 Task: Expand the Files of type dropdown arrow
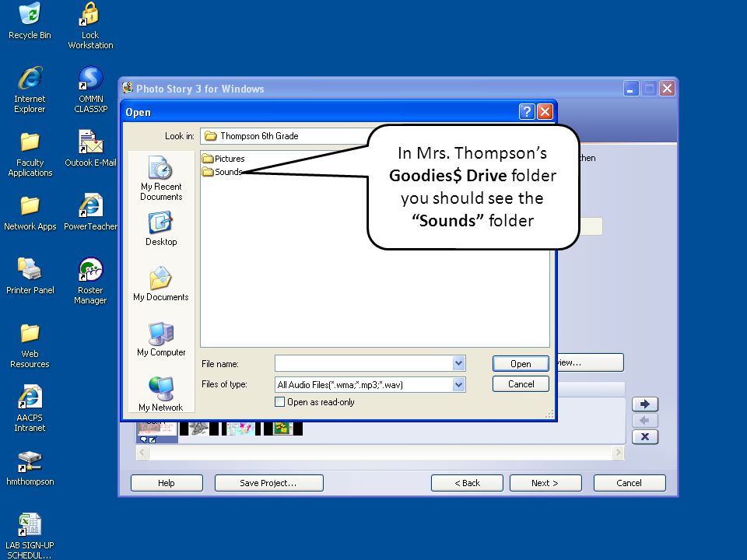(458, 384)
